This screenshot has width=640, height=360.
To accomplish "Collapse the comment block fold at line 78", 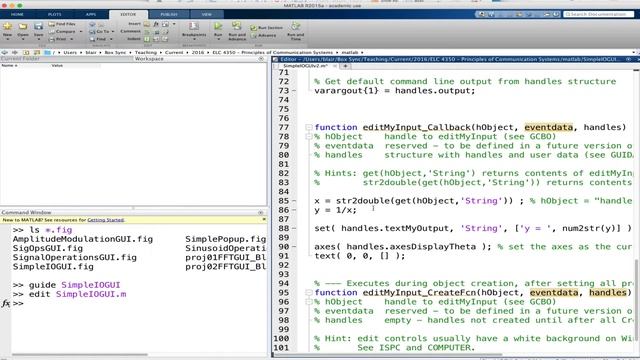I will 309,137.
